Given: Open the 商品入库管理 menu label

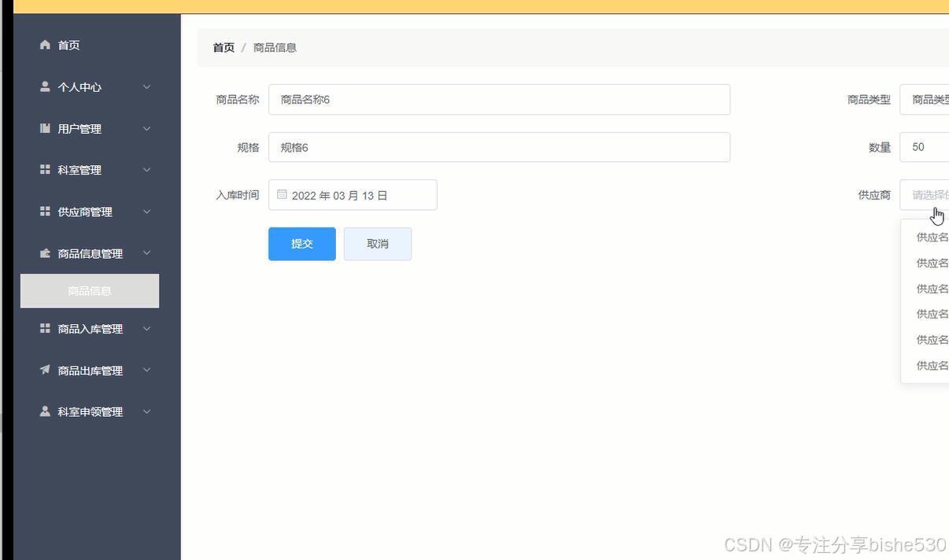Looking at the screenshot, I should [x=90, y=329].
